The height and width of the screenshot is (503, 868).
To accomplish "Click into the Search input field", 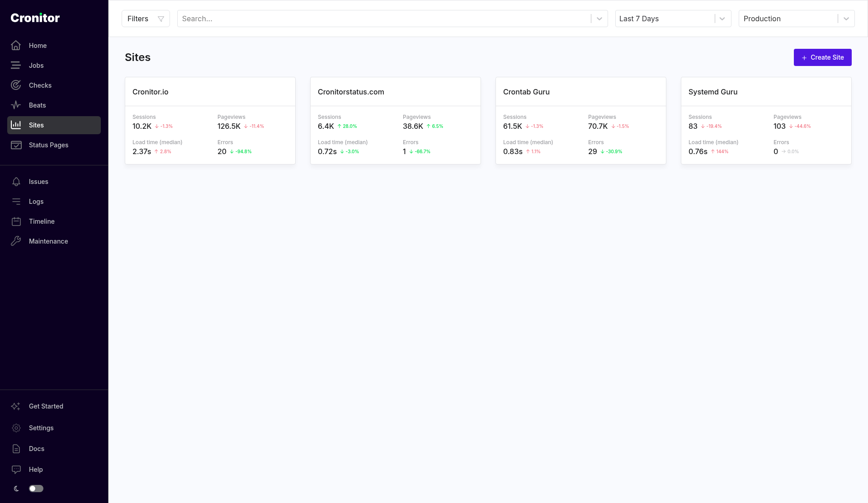I will tap(384, 19).
